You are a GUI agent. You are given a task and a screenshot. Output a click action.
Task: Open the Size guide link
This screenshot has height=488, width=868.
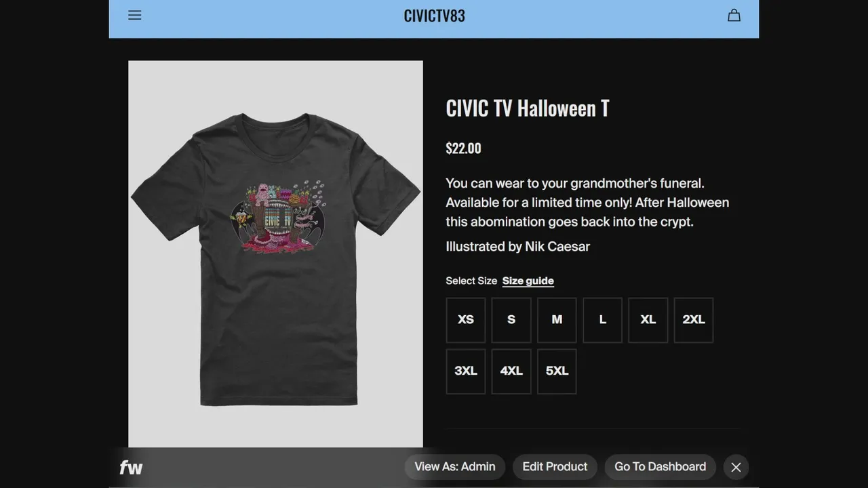[528, 281]
